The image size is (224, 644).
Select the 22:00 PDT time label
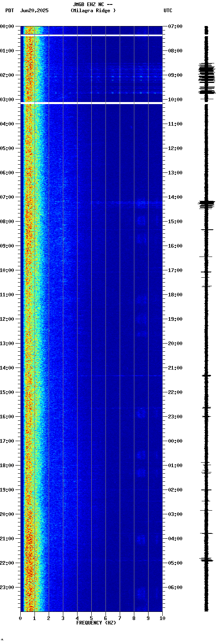[x=7, y=563]
